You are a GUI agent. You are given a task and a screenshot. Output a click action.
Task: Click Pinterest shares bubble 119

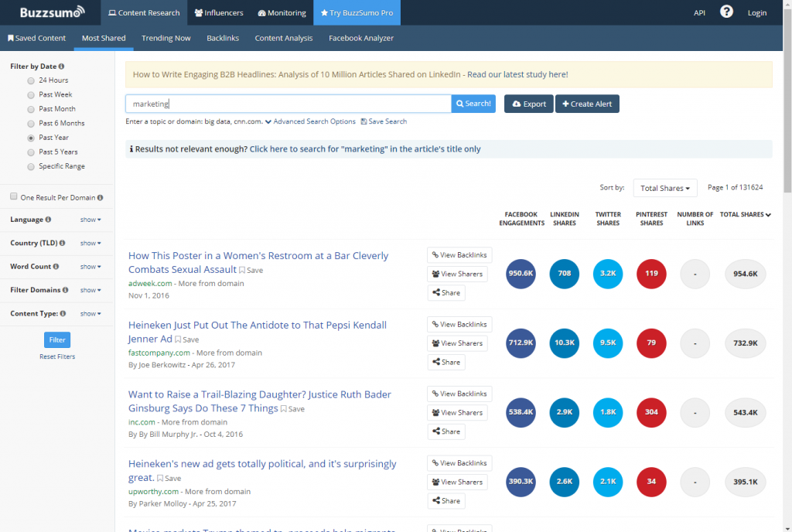[651, 274]
